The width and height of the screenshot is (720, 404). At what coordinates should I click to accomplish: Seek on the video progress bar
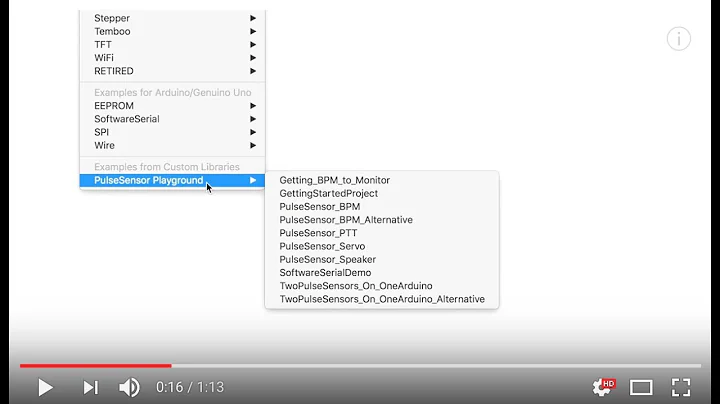[x=360, y=366]
